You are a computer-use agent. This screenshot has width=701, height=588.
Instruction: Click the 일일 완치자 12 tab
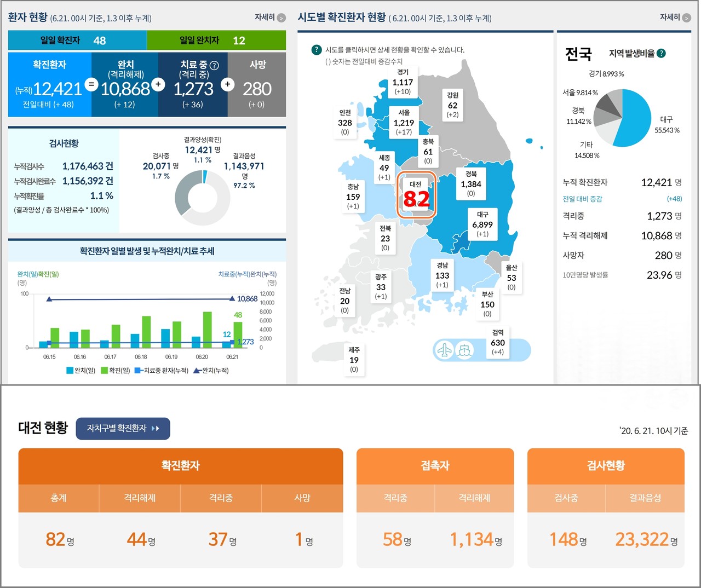(216, 41)
